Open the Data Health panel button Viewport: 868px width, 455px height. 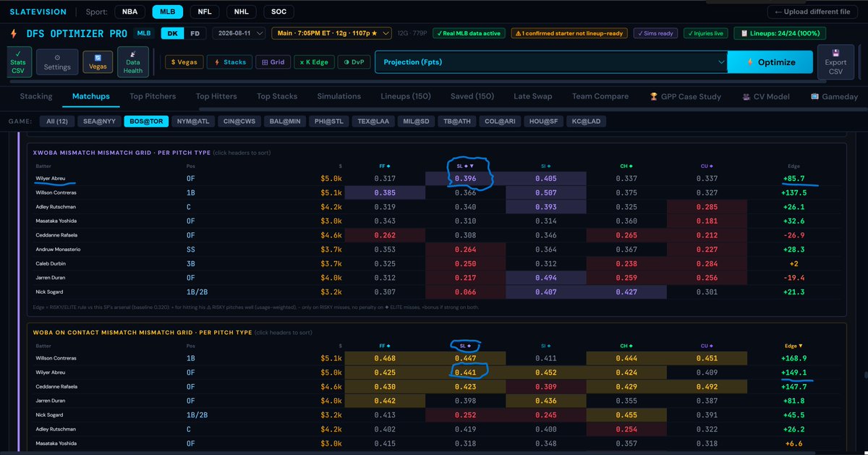[133, 62]
